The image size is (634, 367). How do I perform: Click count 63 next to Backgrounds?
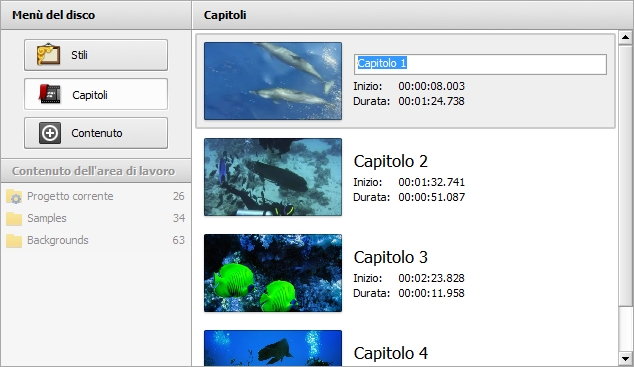(x=179, y=240)
